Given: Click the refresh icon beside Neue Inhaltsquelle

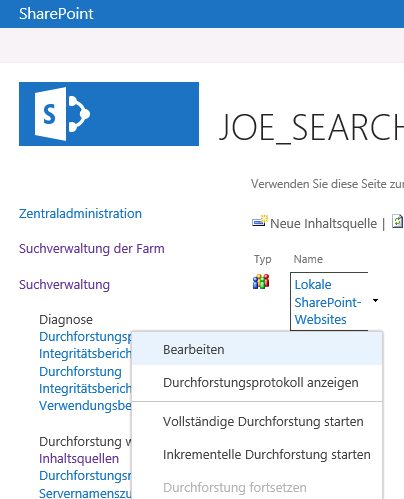Looking at the screenshot, I should 397,222.
